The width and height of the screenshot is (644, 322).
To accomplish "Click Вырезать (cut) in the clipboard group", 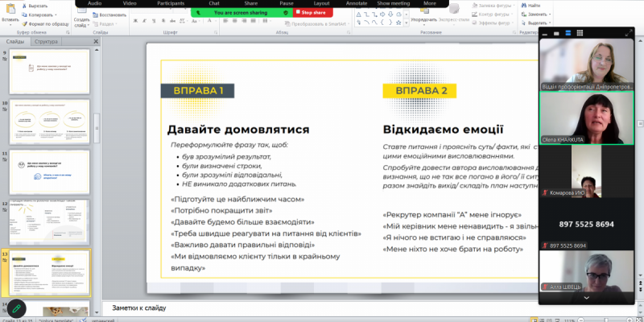I will [35, 6].
